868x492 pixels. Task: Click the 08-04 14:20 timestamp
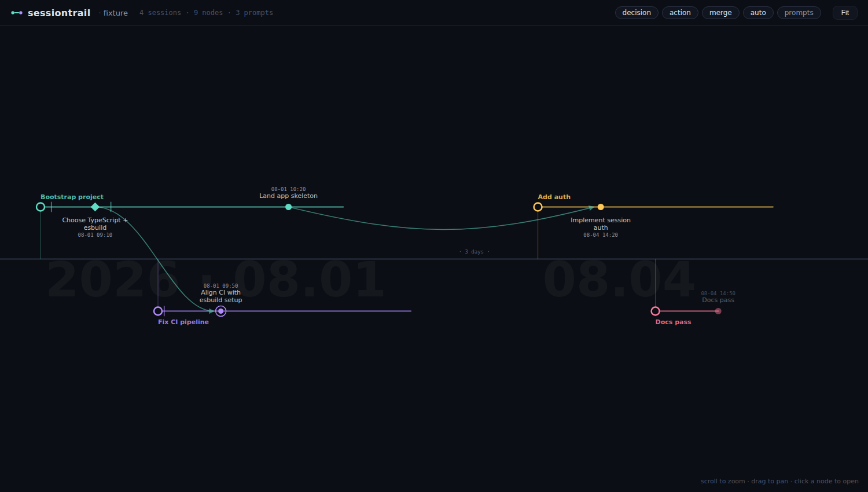click(601, 235)
